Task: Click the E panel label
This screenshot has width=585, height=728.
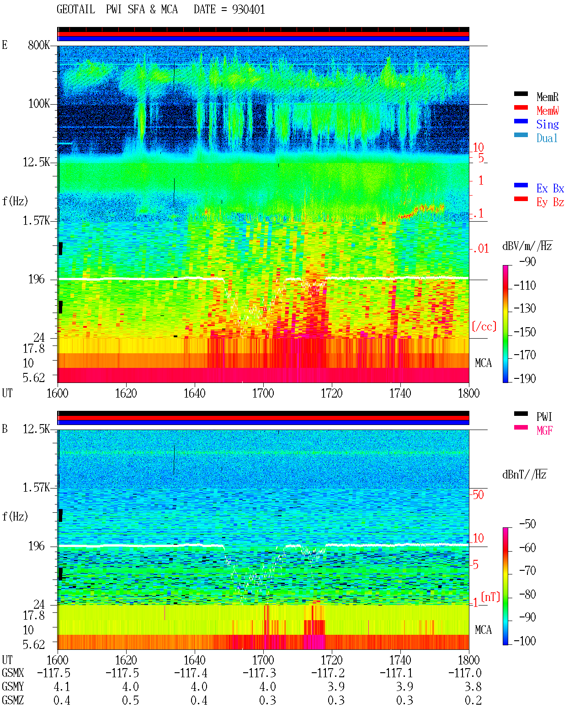Action: 5,45
